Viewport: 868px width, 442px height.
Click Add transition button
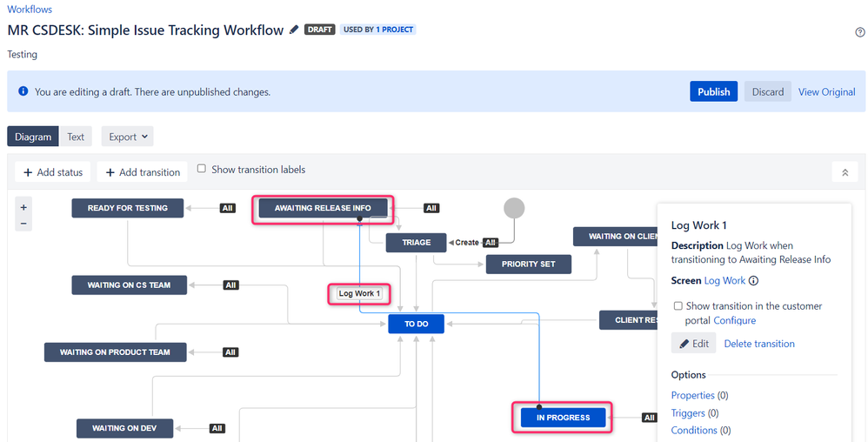coord(143,172)
